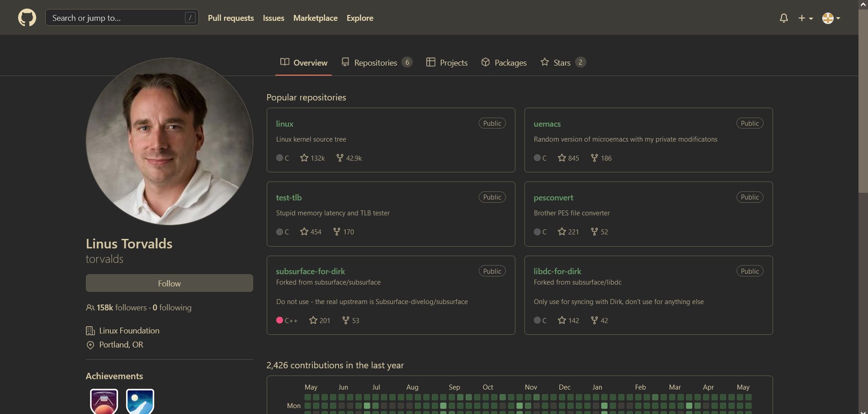Open the test-tlb repository
Screen dimensions: 868x414
tap(288, 198)
